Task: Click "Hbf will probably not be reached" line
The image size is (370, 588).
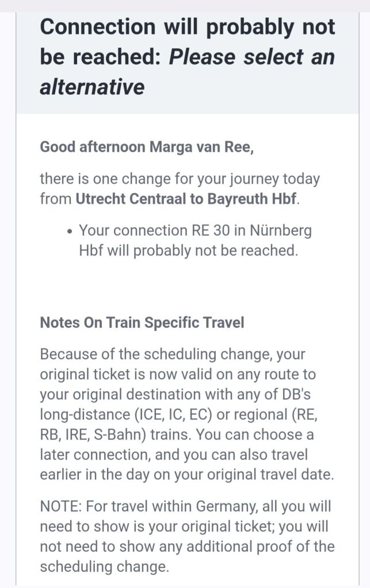Action: (189, 251)
